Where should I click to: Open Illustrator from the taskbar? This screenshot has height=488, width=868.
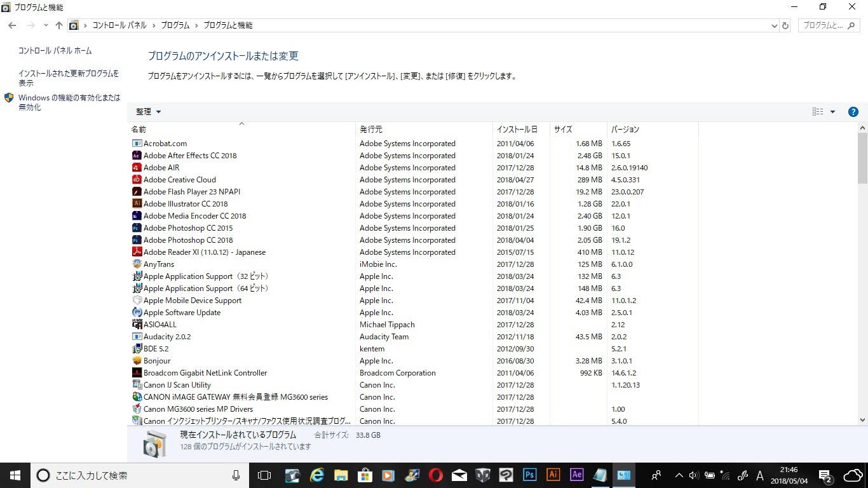553,475
